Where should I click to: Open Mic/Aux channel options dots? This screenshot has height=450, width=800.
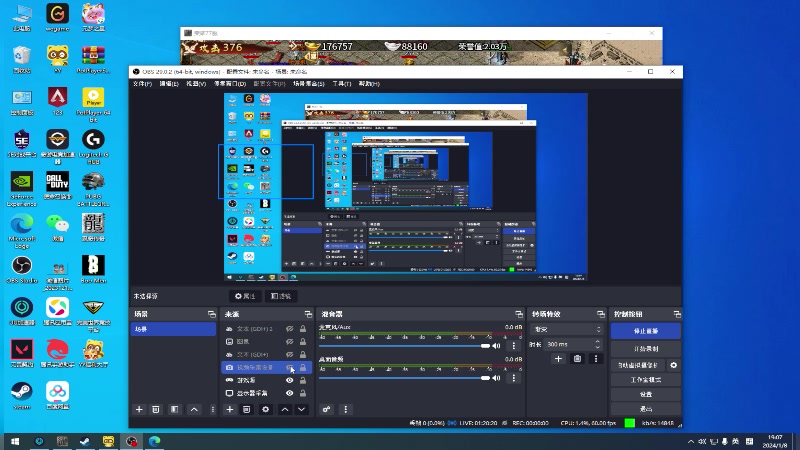click(x=514, y=346)
